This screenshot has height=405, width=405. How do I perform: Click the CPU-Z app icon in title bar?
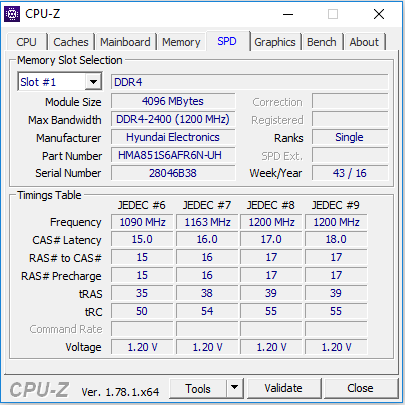(12, 14)
